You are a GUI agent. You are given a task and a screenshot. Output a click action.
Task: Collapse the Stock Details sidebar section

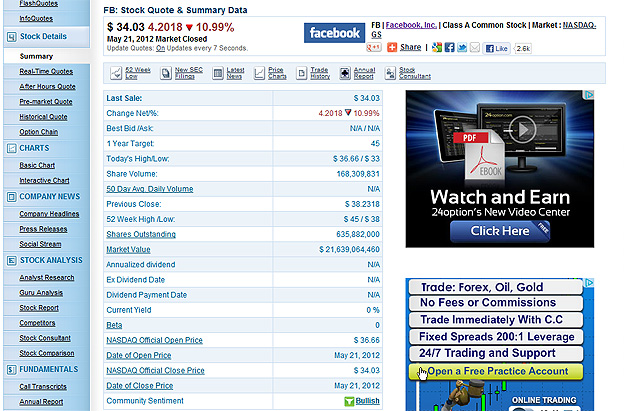(x=44, y=36)
